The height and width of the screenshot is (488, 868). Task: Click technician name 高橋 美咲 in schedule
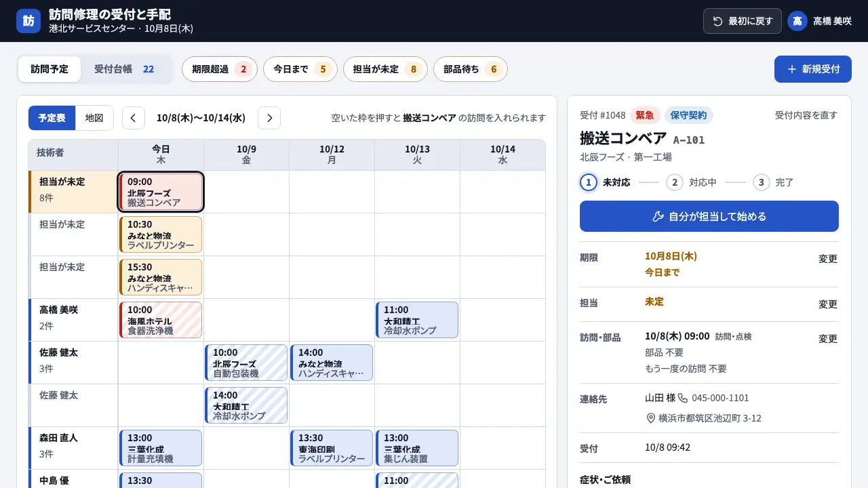point(58,310)
